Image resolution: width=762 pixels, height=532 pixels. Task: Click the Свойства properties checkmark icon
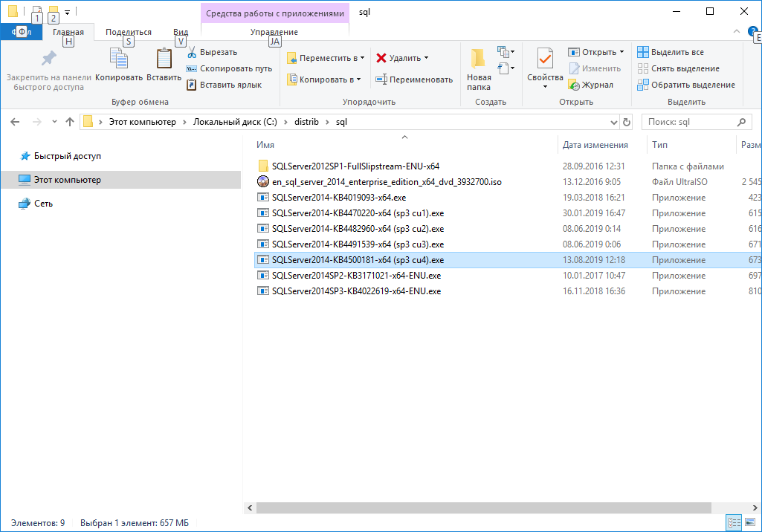[545, 59]
